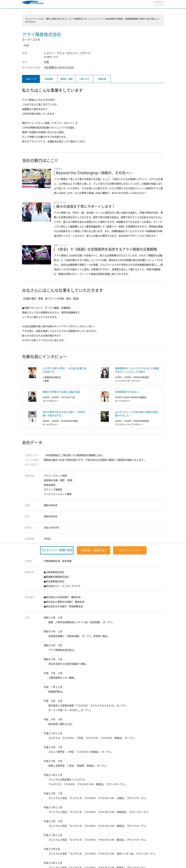
Task: Click the 昭和39年6月 founding date value
Action: coord(51,505)
